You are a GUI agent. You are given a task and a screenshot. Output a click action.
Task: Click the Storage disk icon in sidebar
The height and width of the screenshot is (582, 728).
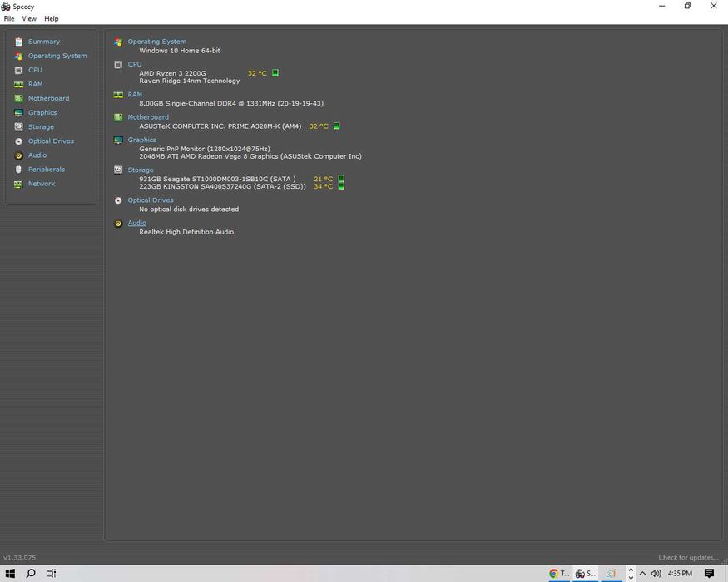point(18,126)
